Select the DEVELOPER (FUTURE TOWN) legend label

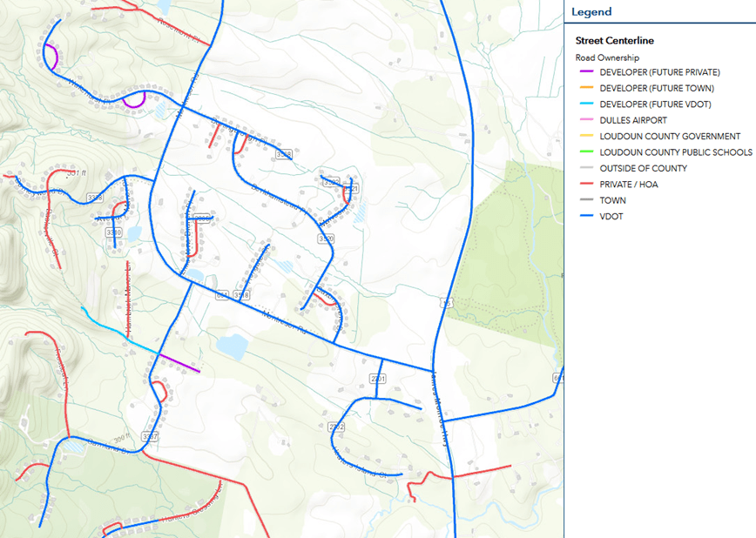point(657,88)
